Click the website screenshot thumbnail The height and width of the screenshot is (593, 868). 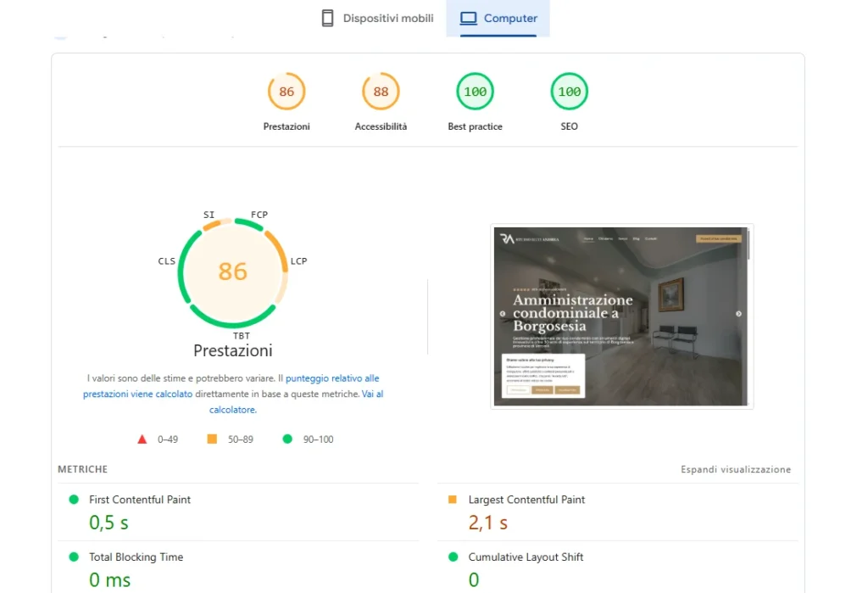(x=621, y=316)
